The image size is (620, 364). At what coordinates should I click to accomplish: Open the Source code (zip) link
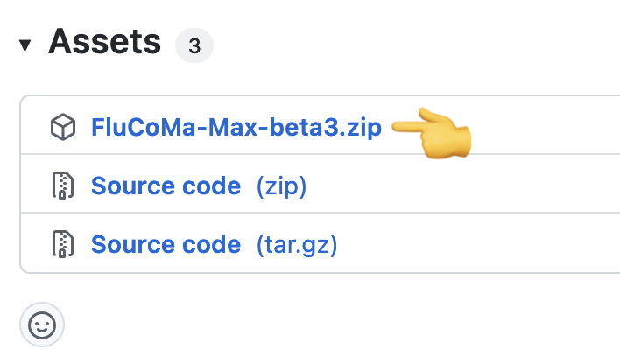(199, 185)
